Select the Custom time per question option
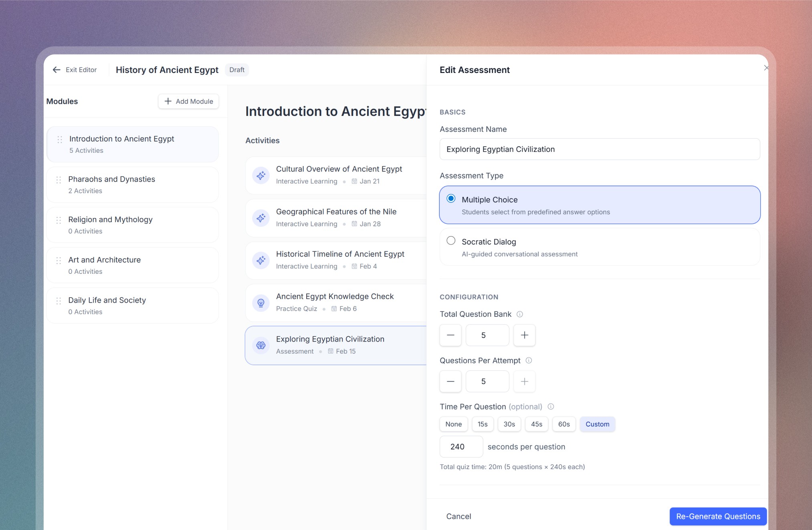Image resolution: width=812 pixels, height=530 pixels. (597, 424)
